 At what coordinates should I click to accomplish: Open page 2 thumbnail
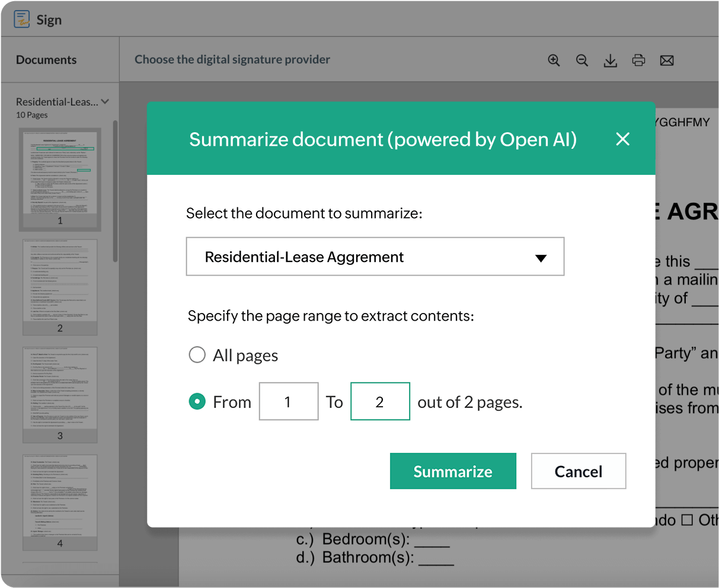pyautogui.click(x=60, y=287)
